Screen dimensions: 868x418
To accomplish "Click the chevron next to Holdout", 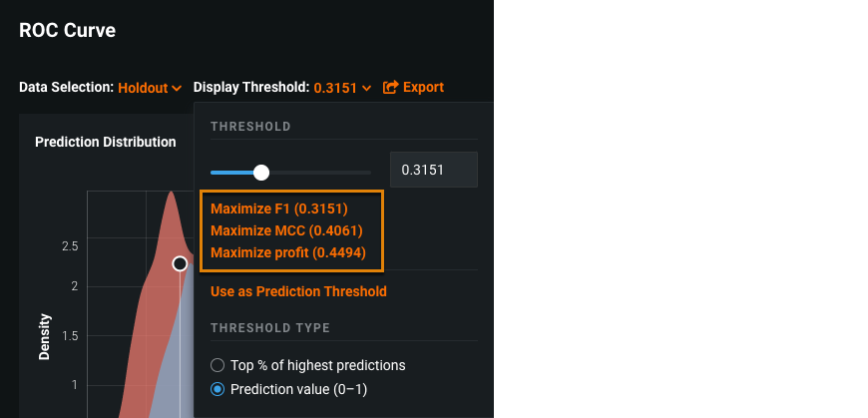I will point(177,88).
